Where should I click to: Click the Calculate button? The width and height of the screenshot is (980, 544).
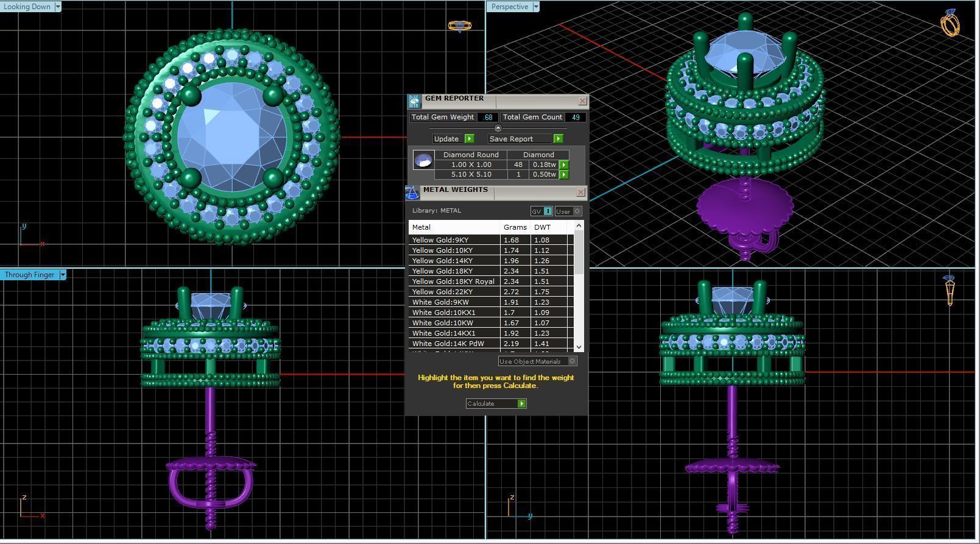496,403
